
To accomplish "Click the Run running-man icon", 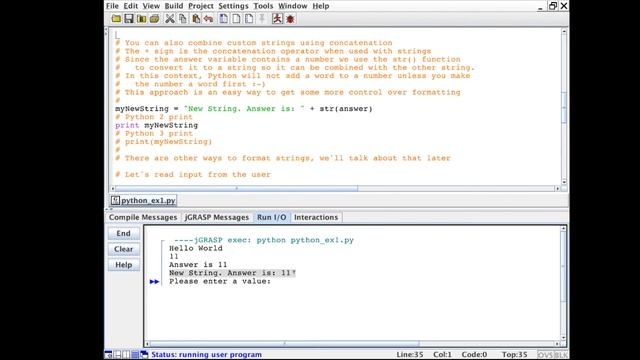I will pos(277,19).
